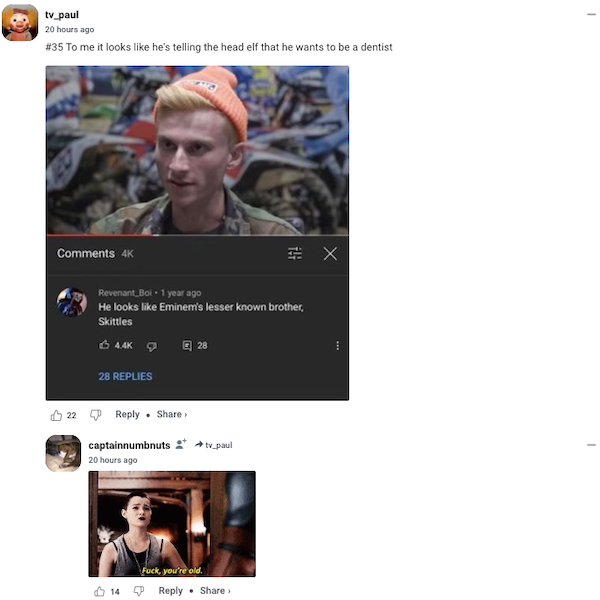This screenshot has height=600, width=600.
Task: Open the "you're old" GIF image
Action: [x=172, y=524]
